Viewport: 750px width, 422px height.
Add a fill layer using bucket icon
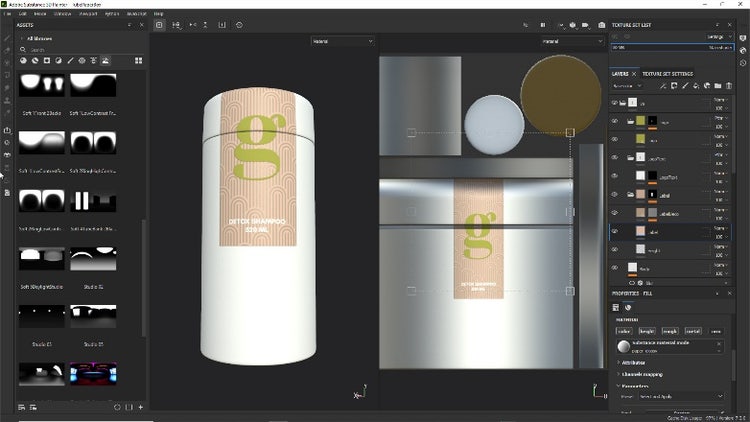coord(694,86)
